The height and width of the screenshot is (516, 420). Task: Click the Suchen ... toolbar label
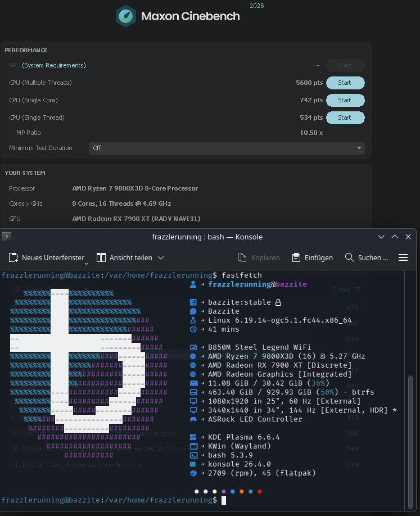(x=373, y=258)
